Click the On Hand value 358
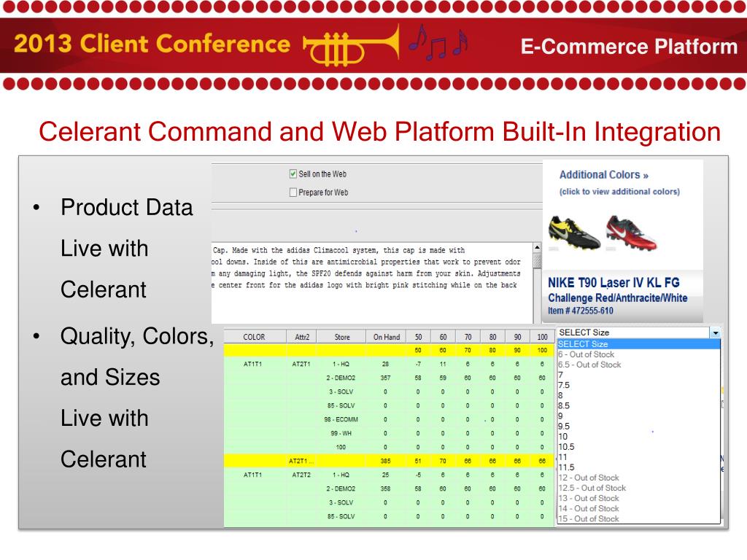Screen dimensions: 747x560 click(x=385, y=489)
